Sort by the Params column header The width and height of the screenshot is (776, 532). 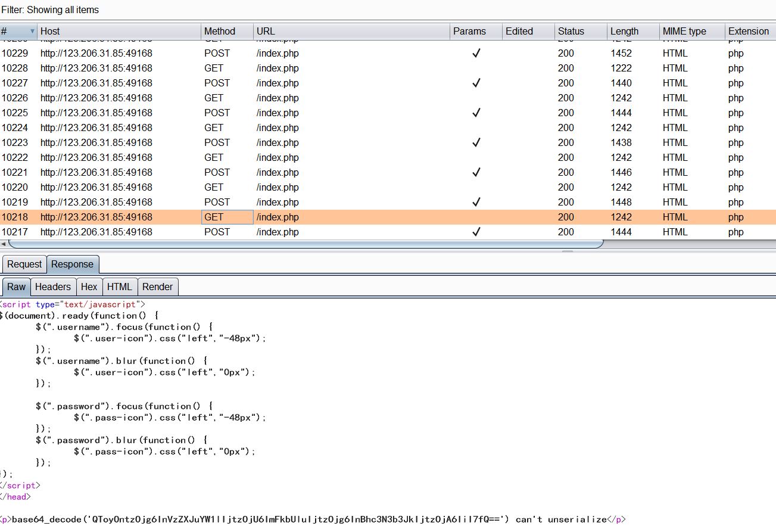(476, 31)
